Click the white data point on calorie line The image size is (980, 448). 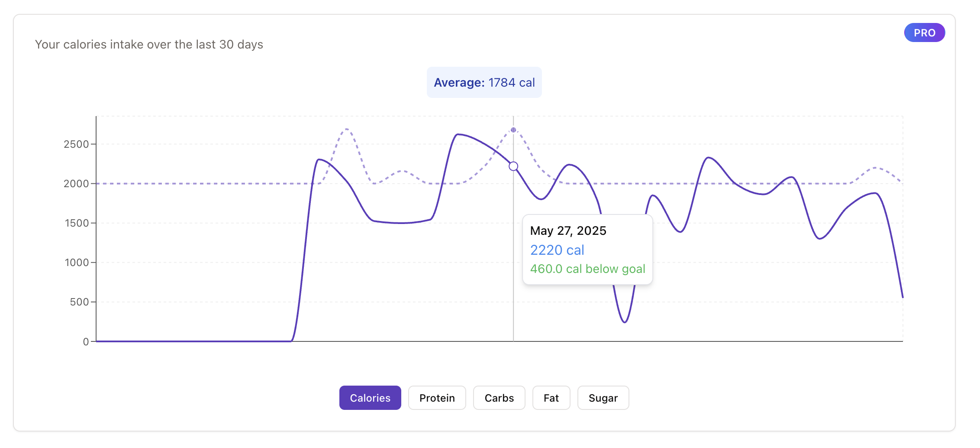pyautogui.click(x=513, y=166)
